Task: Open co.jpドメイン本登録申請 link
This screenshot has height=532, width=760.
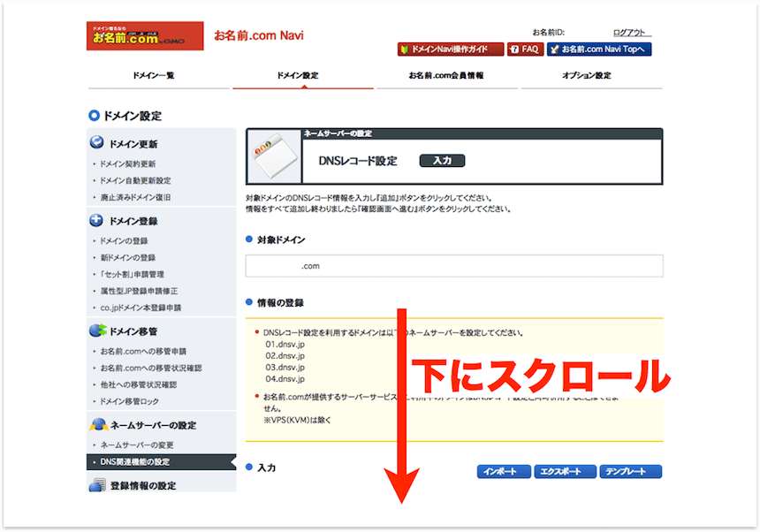Action: 141,308
